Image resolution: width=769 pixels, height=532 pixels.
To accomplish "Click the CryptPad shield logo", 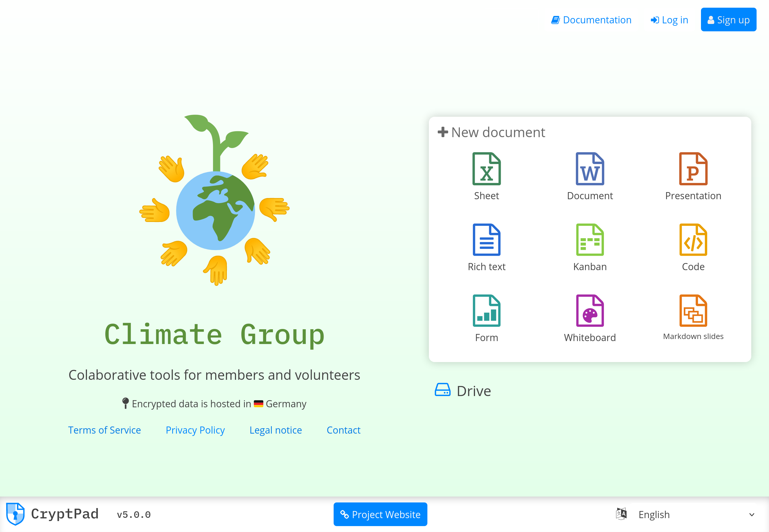I will (15, 514).
